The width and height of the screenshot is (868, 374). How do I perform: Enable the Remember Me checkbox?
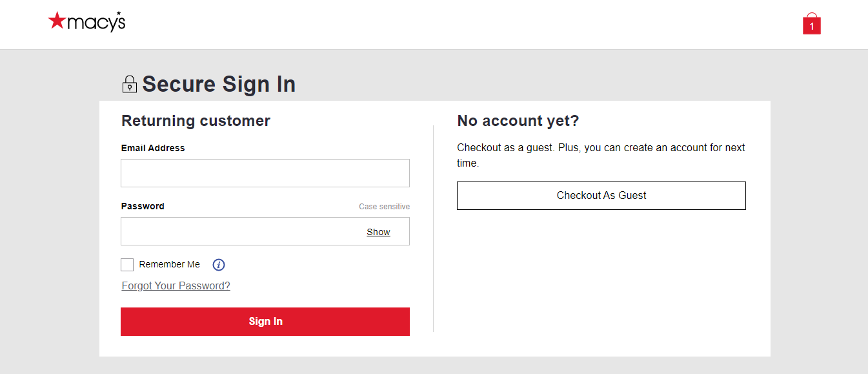(127, 265)
